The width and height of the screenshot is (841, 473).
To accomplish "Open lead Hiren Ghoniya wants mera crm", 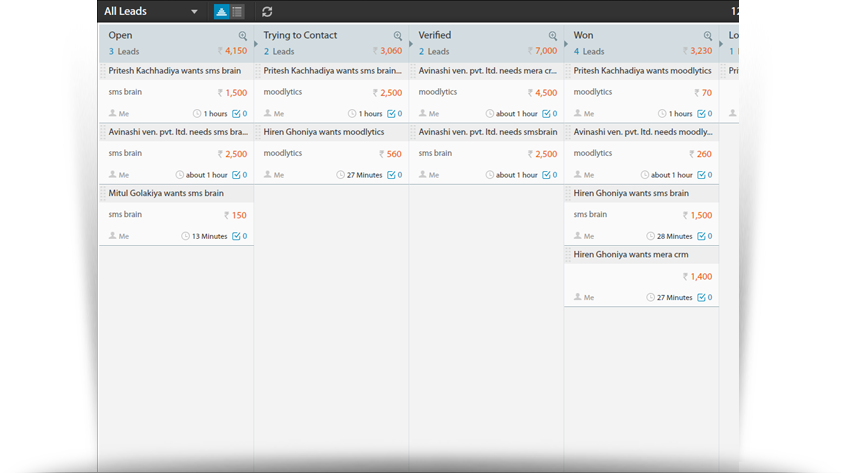I will 630,255.
